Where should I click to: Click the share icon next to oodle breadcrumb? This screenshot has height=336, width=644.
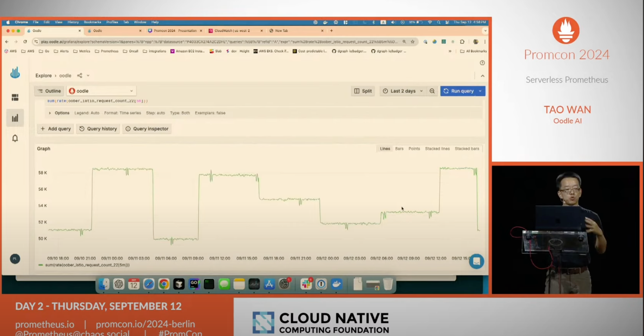pos(80,75)
